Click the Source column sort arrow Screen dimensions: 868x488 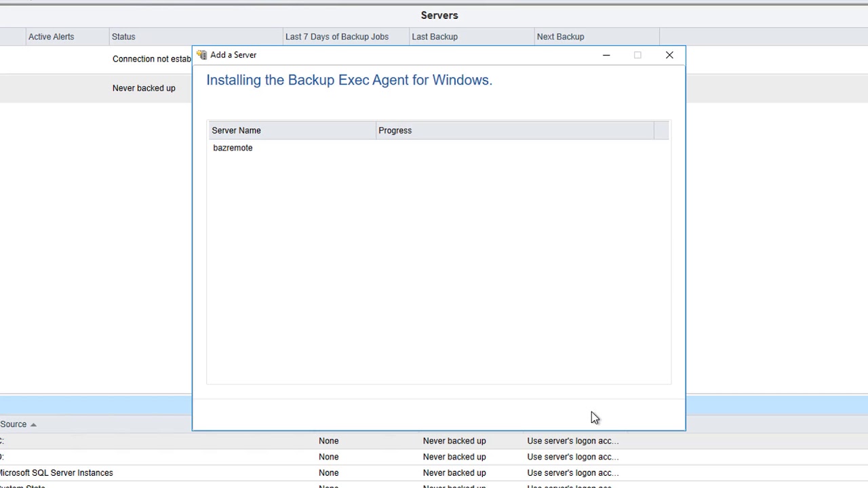[x=33, y=424]
